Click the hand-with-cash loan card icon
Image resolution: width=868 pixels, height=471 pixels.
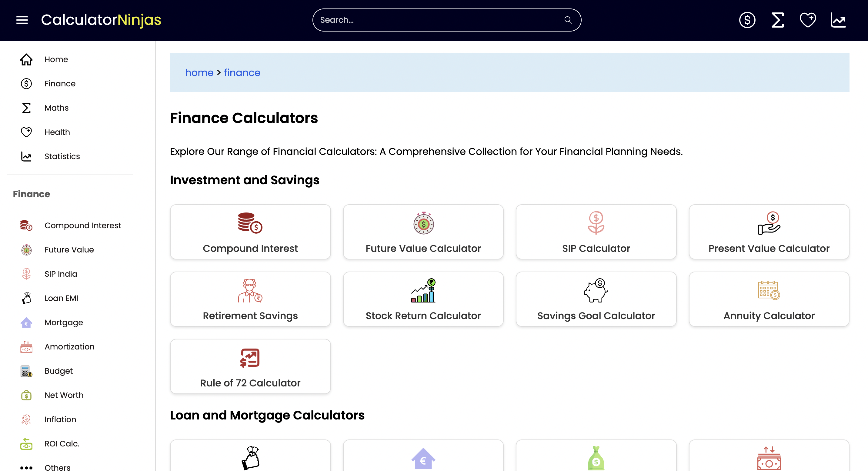point(250,458)
